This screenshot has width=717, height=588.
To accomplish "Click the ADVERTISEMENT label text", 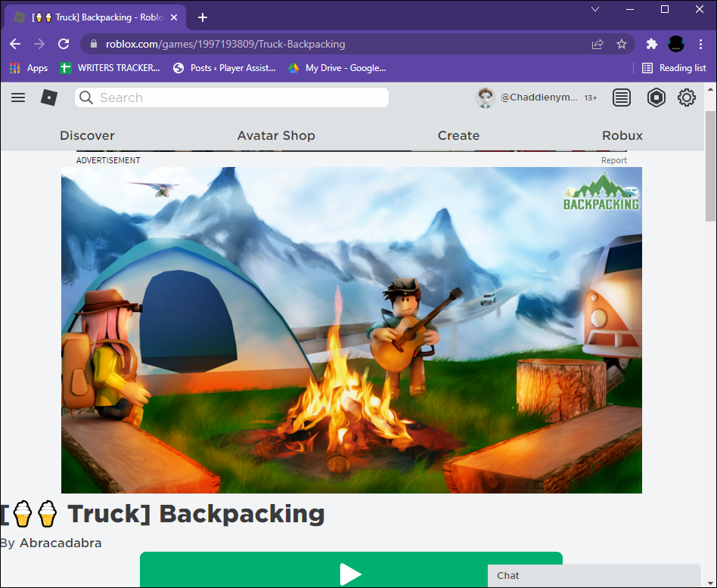I will pos(108,160).
